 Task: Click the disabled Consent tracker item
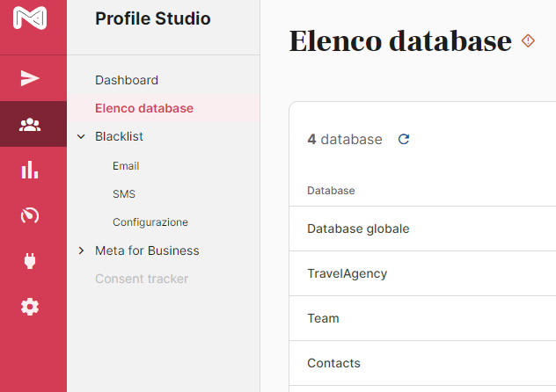tap(142, 279)
